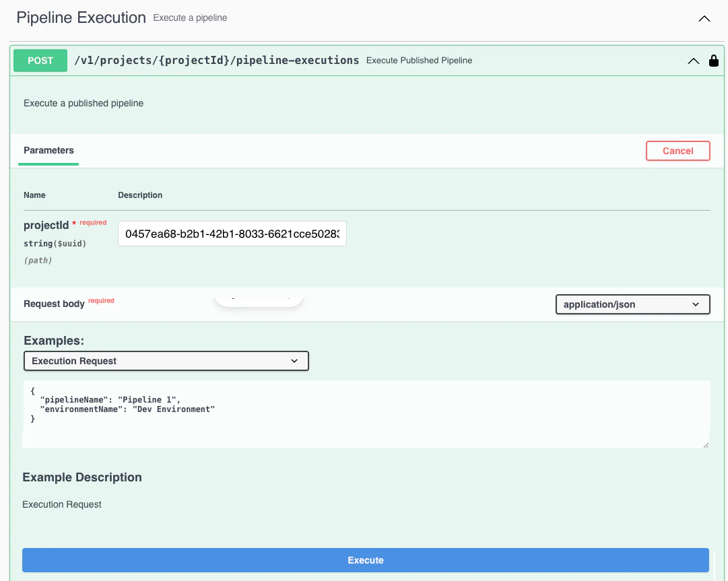Select the pipeline-executions endpoint path text

(x=216, y=60)
